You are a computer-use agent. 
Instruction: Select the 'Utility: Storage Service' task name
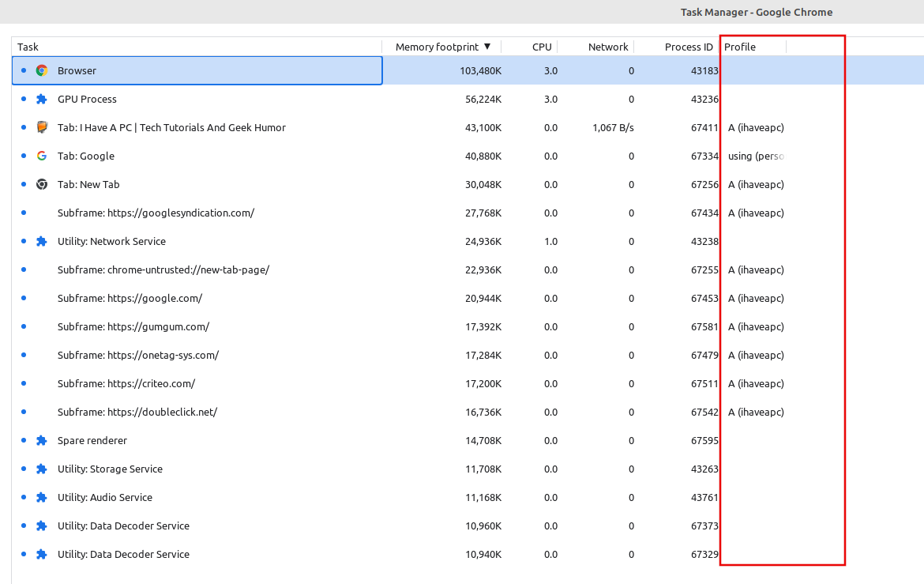pos(111,469)
